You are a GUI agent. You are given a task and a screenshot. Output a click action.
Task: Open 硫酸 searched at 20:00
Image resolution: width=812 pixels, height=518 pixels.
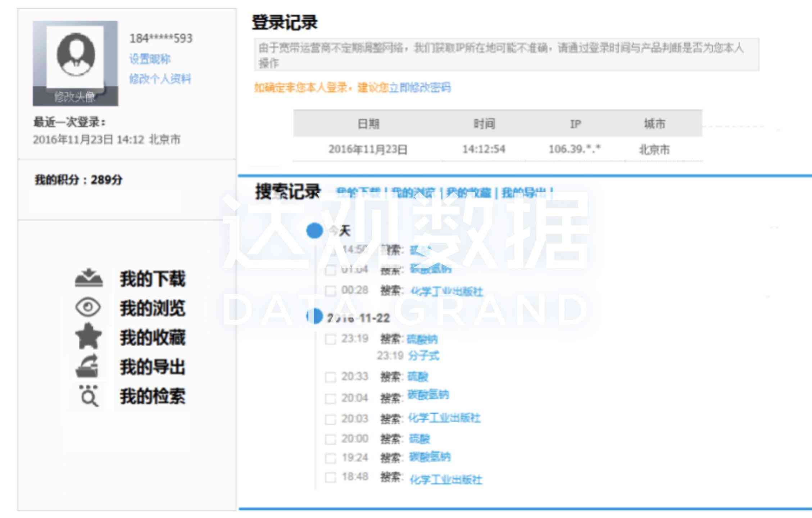click(x=419, y=439)
